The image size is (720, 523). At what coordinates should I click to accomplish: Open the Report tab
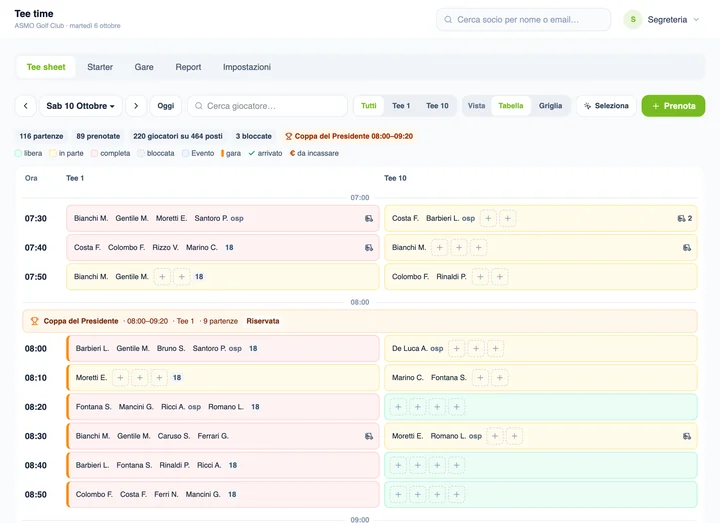click(x=188, y=67)
